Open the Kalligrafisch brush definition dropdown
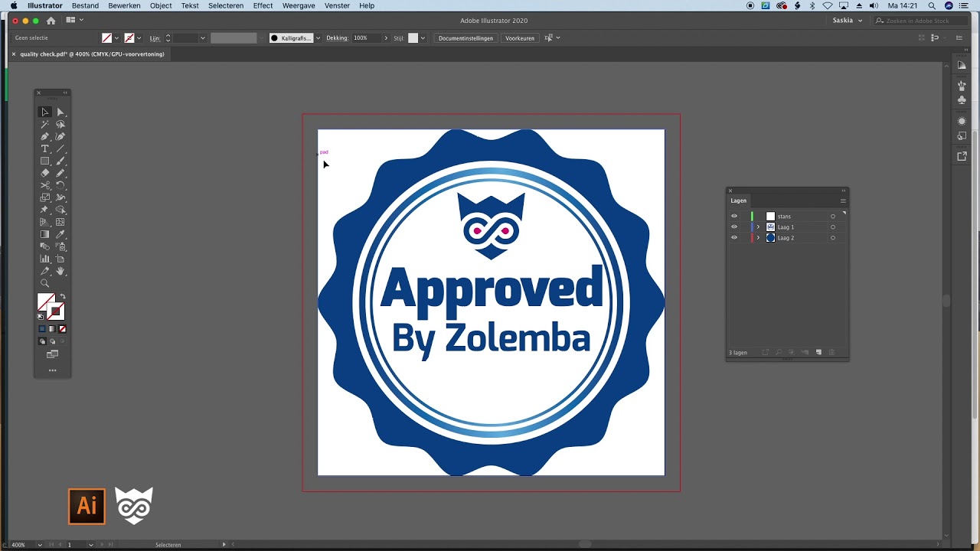This screenshot has height=551, width=980. click(317, 38)
